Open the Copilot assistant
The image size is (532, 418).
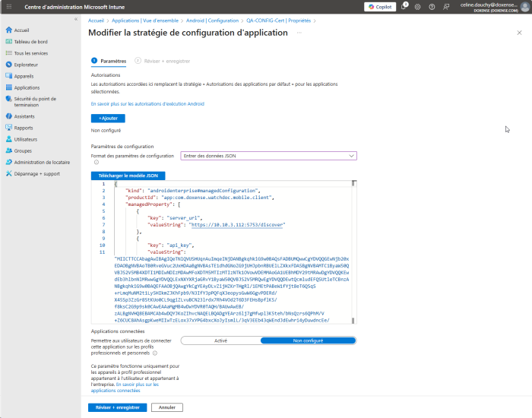[x=380, y=7]
